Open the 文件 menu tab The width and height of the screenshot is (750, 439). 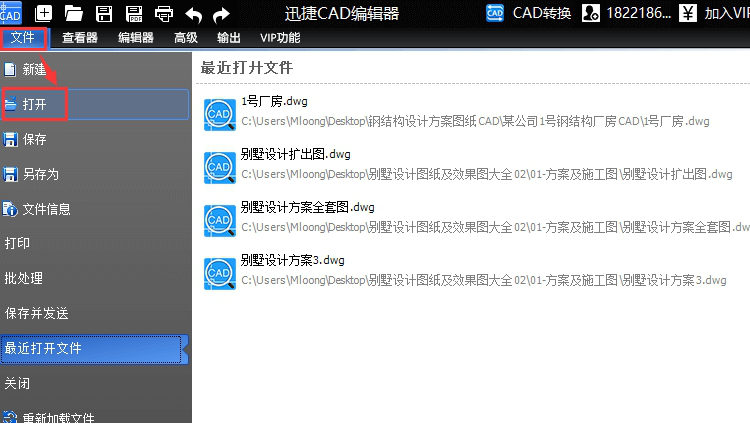[x=23, y=37]
